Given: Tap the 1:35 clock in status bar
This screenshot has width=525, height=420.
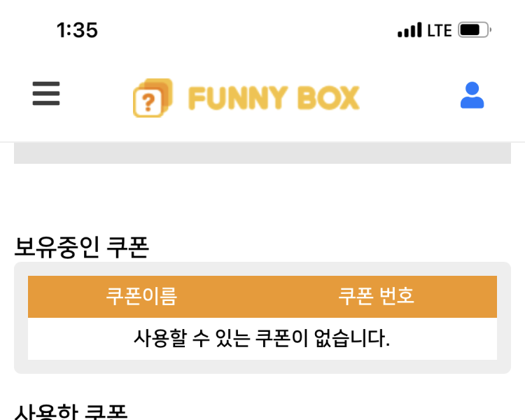Looking at the screenshot, I should pyautogui.click(x=77, y=30).
